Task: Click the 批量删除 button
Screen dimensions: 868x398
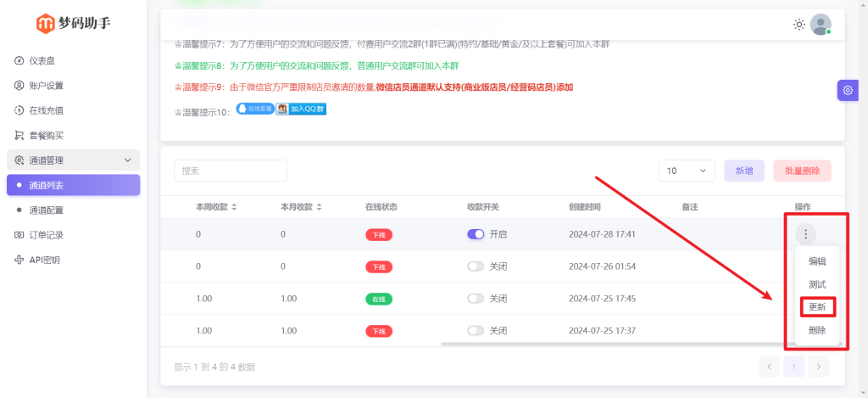Action: (x=802, y=171)
